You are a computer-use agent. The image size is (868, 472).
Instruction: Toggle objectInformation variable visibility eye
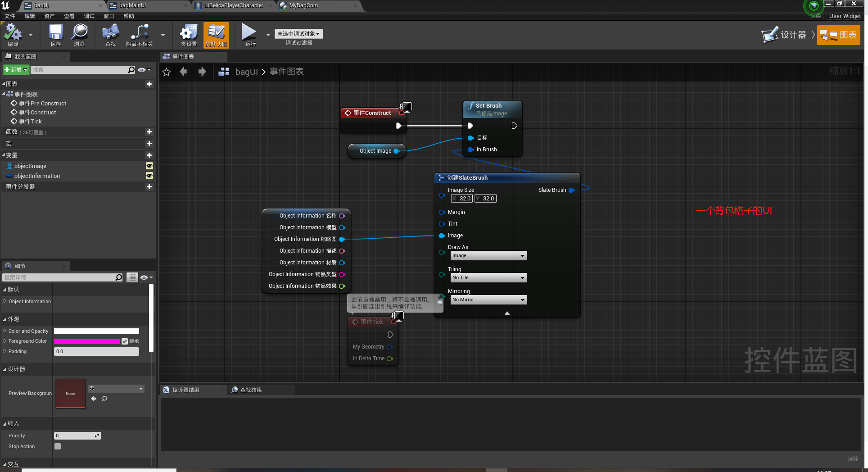click(x=149, y=176)
